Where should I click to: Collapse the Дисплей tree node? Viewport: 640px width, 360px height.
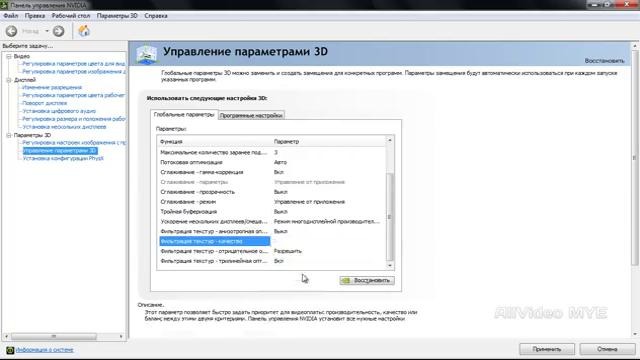[x=9, y=80]
